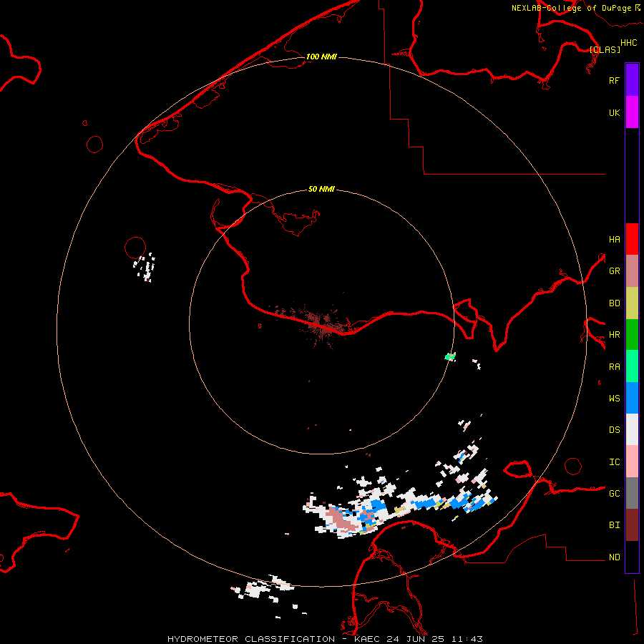Click the 'ND' legend label
The height and width of the screenshot is (644, 644).
click(614, 557)
